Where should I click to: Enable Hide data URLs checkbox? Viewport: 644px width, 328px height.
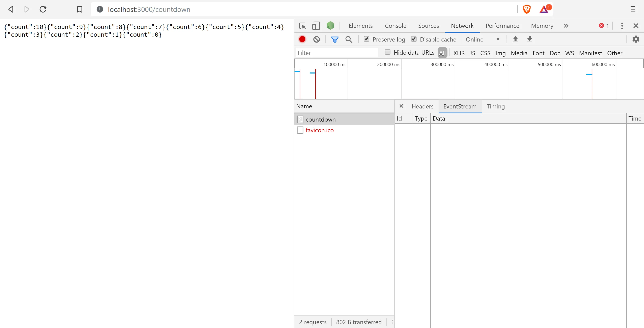(387, 52)
